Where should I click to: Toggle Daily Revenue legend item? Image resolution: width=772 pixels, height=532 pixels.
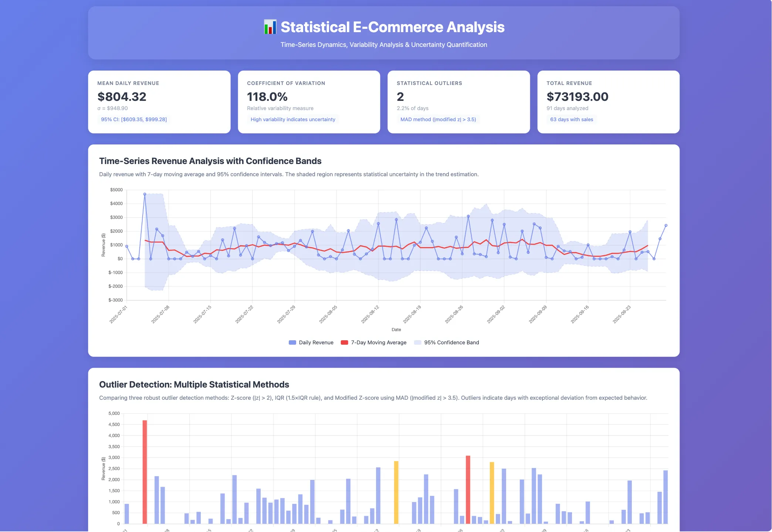pos(316,342)
